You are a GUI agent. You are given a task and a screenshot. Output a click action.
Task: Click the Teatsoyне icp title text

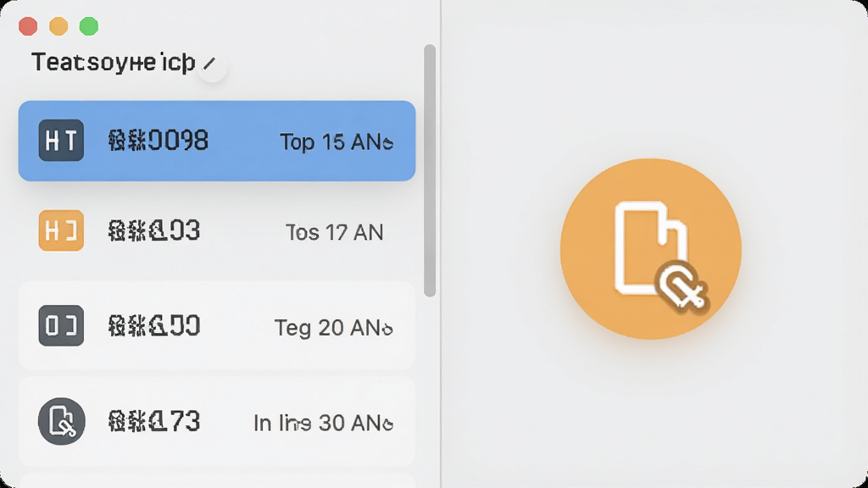pyautogui.click(x=113, y=63)
